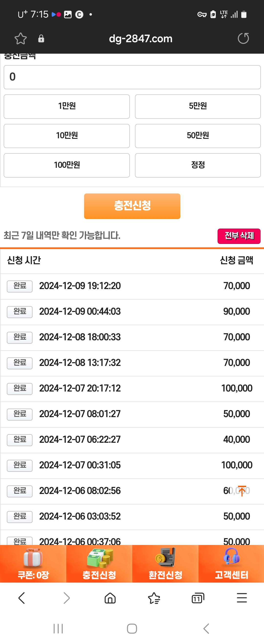The height and width of the screenshot is (644, 264).
Task: Reload the page with the refresh icon
Action: point(243,38)
